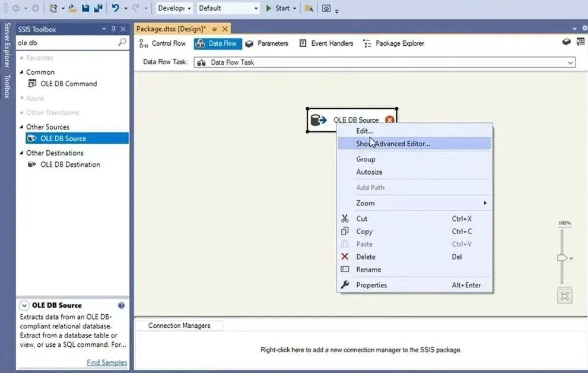This screenshot has width=588, height=373.
Task: Expand the Azure toolbox group
Action: tap(21, 98)
